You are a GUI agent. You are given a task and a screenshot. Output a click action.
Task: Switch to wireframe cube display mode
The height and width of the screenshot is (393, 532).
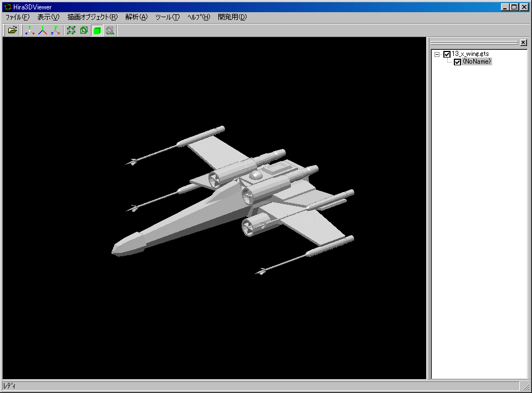pos(84,30)
